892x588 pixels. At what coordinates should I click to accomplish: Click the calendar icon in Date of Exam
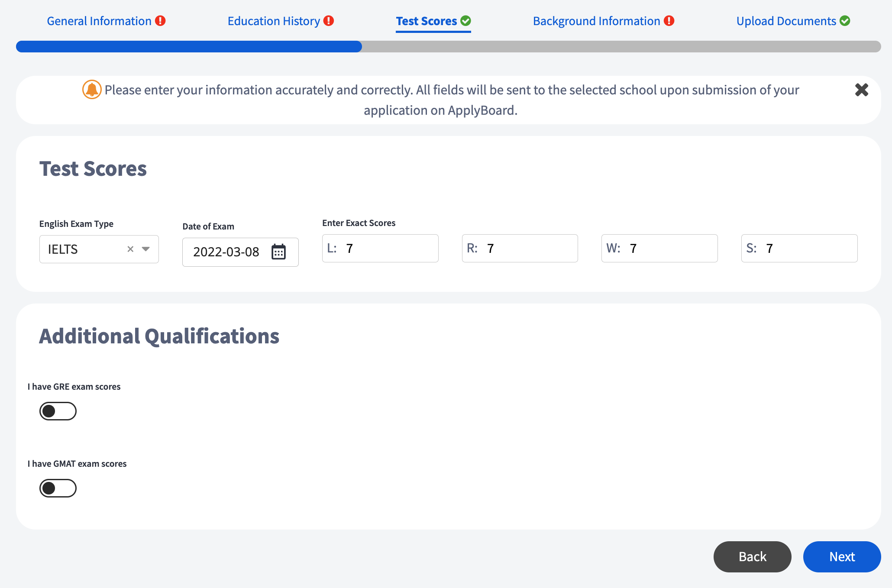[278, 252]
